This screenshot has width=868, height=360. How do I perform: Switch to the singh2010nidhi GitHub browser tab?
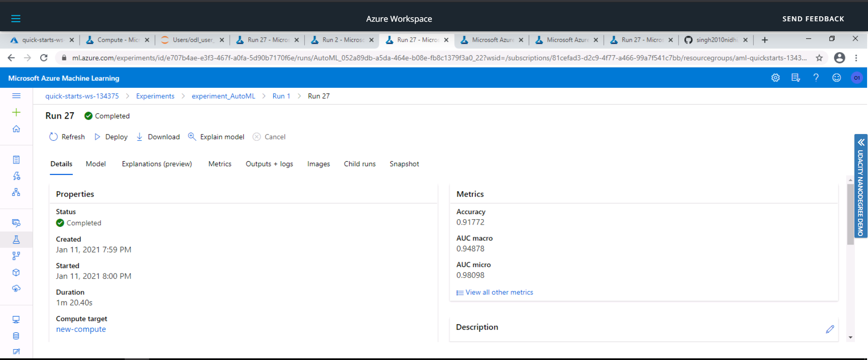click(716, 40)
